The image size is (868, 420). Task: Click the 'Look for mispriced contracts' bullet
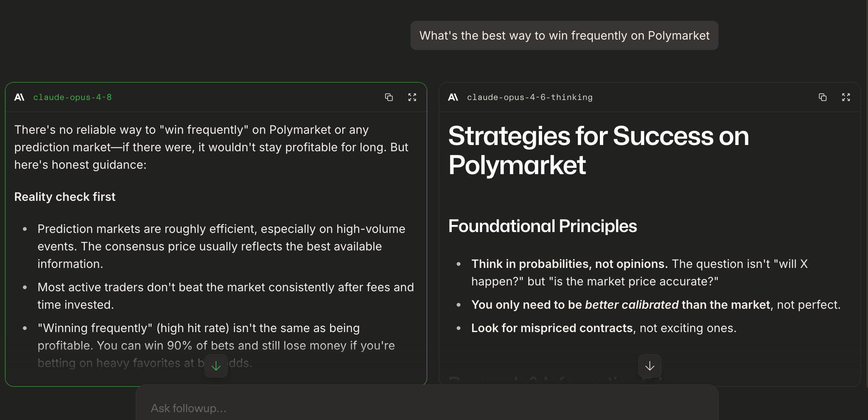click(604, 328)
